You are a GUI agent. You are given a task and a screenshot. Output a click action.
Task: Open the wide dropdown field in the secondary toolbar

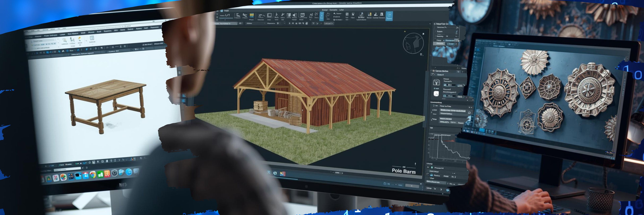pos(255,23)
